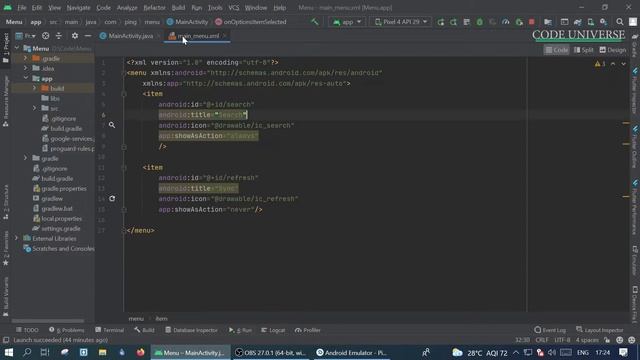Collapse the app module folder

pyautogui.click(x=25, y=78)
